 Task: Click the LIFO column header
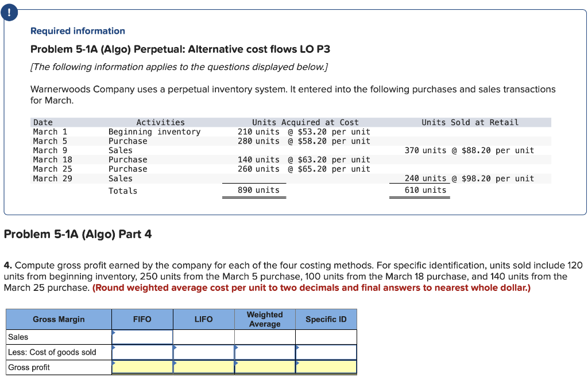(204, 320)
